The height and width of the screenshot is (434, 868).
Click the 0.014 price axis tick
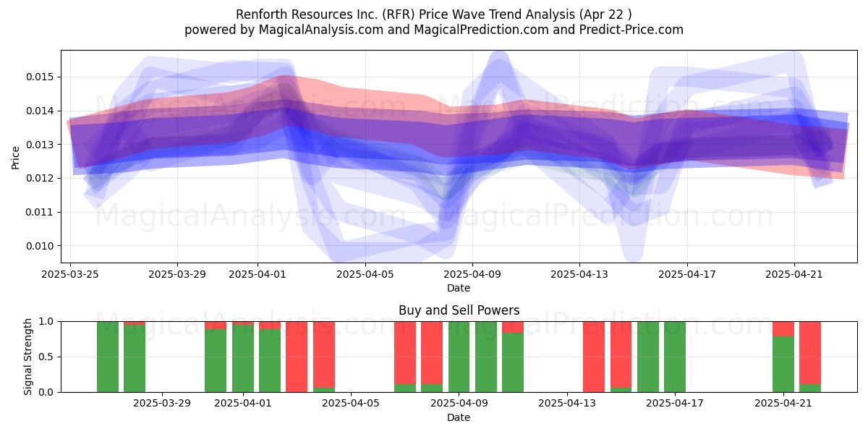pos(42,111)
